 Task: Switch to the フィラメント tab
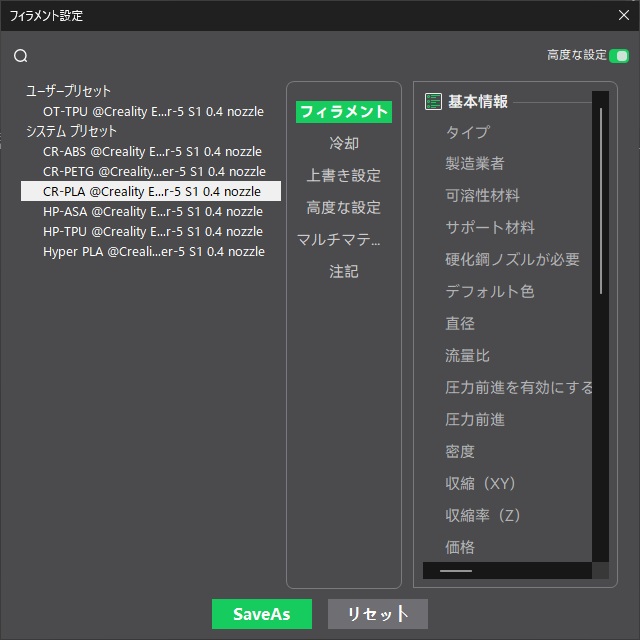tap(344, 112)
